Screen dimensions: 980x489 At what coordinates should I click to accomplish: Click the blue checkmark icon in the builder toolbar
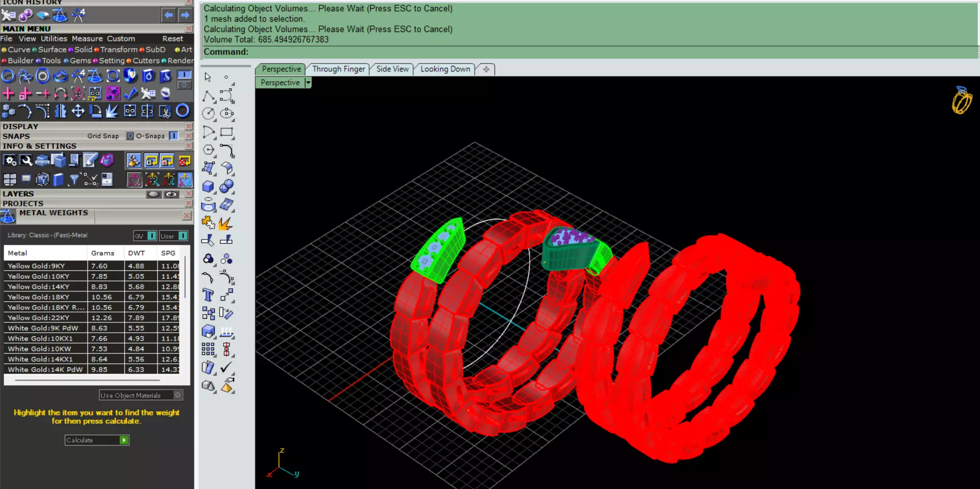tap(130, 94)
